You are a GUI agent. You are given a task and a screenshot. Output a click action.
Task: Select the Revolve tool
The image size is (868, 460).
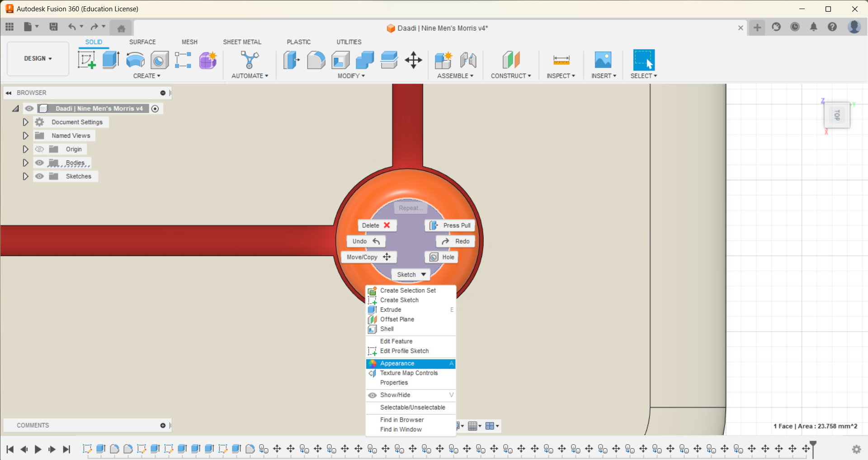click(x=135, y=60)
